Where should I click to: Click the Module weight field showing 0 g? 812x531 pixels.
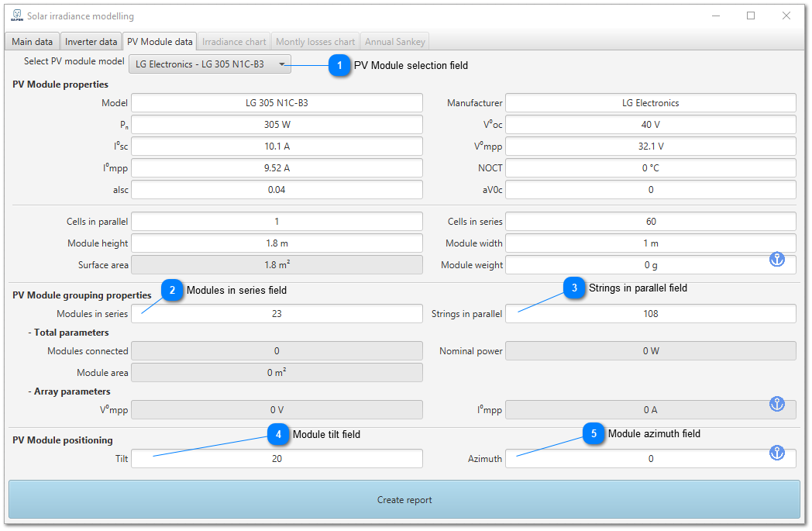tap(651, 264)
